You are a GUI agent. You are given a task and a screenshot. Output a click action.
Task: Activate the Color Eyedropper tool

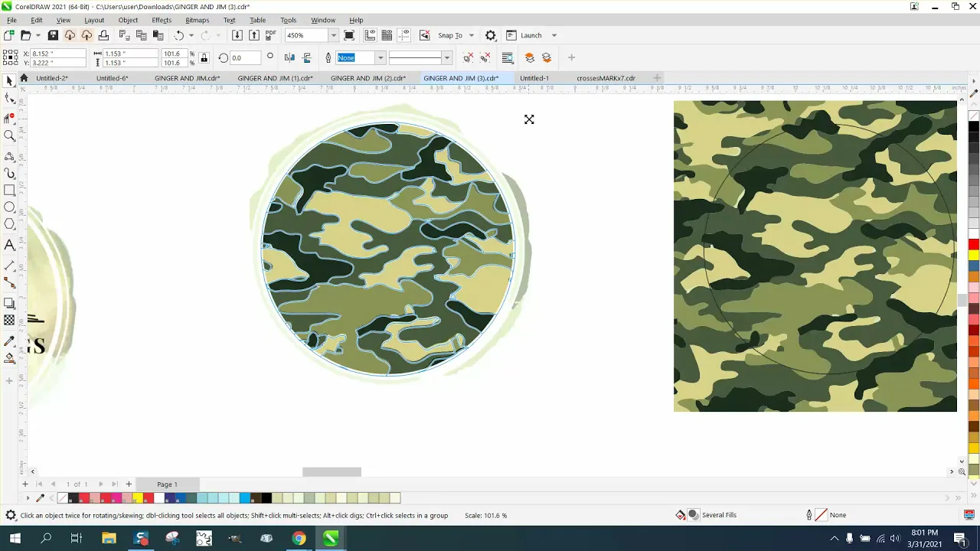pos(9,341)
